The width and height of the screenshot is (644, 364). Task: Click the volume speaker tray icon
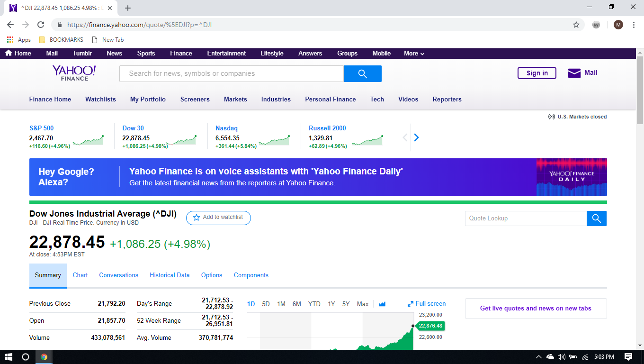coord(562,357)
